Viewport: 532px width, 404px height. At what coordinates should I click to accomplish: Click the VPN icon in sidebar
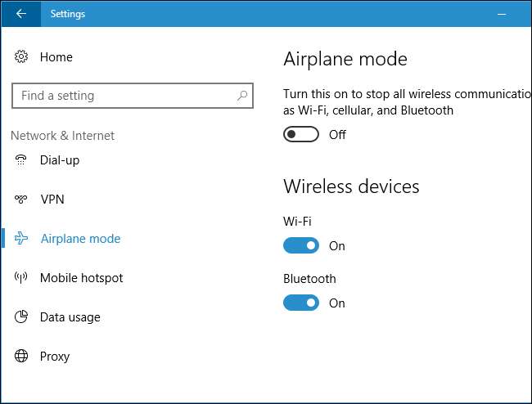click(x=21, y=200)
